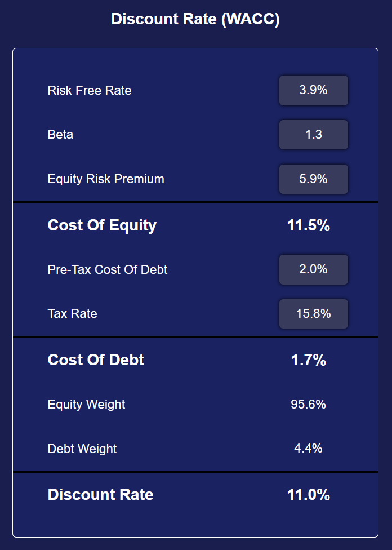Viewport: 392px width, 550px height.
Task: Click the Beta label
Action: 60,135
